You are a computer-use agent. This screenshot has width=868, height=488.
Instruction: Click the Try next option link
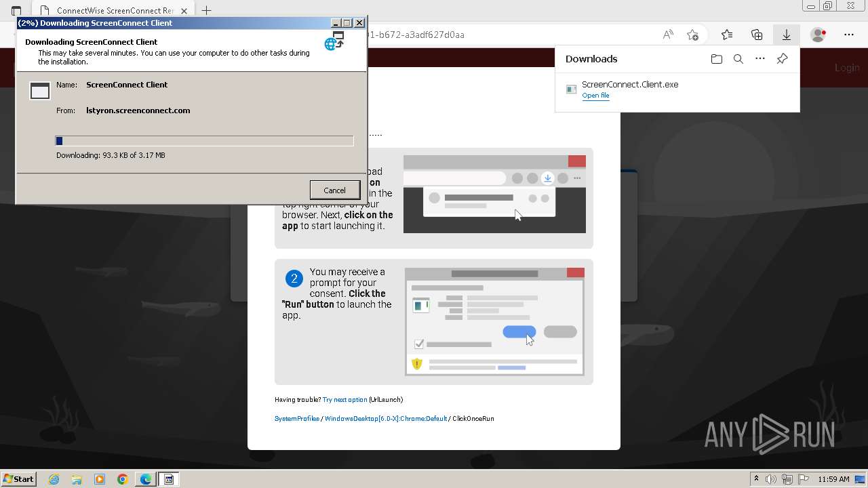(344, 400)
